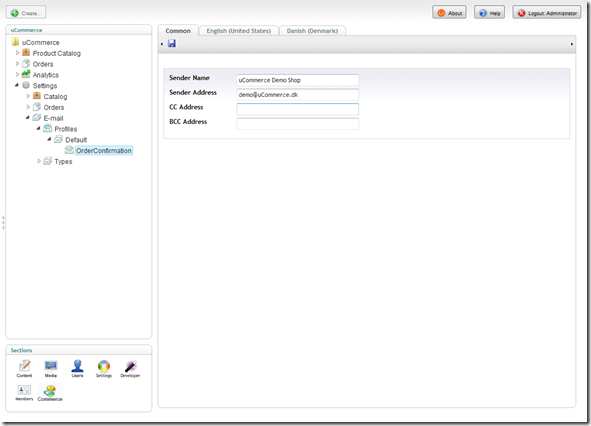This screenshot has width=591, height=426.
Task: Click the Orders icon under Settings
Action: pyautogui.click(x=37, y=107)
